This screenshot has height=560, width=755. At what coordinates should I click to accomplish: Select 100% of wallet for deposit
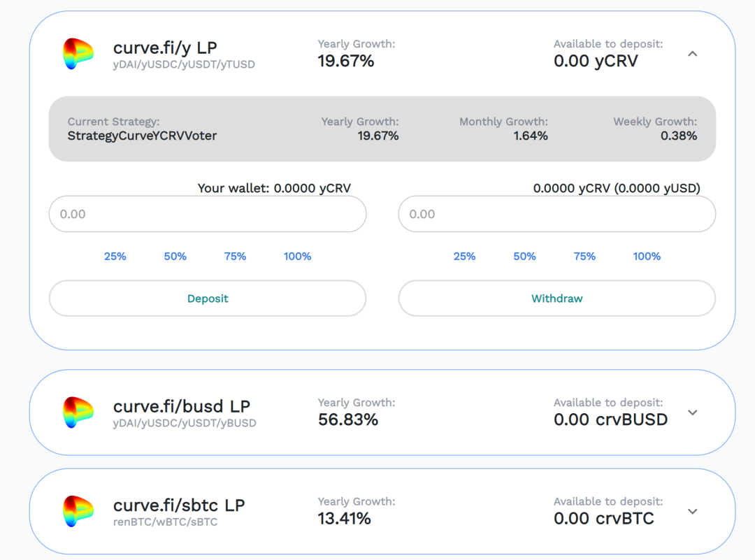tap(297, 256)
